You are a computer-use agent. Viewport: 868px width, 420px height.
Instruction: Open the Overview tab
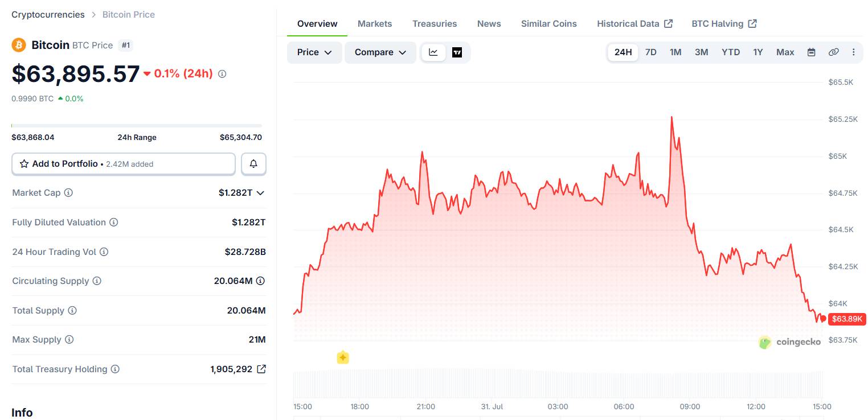pos(317,24)
